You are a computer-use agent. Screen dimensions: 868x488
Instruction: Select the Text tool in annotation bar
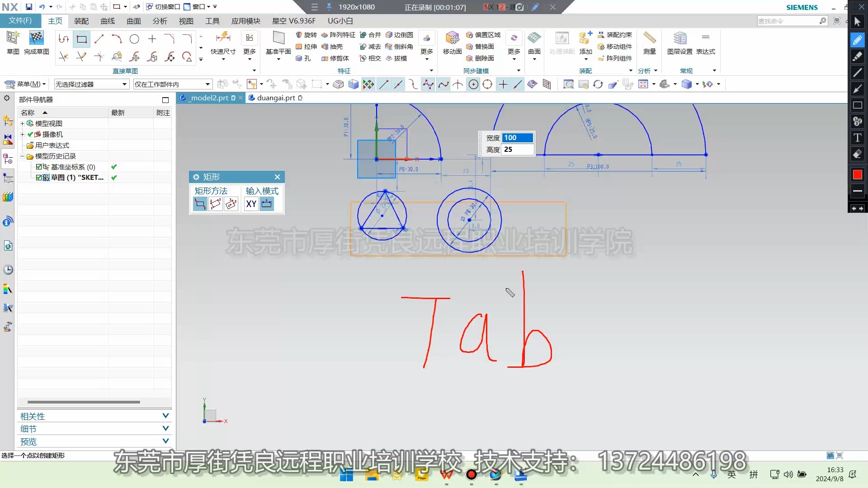click(x=857, y=138)
